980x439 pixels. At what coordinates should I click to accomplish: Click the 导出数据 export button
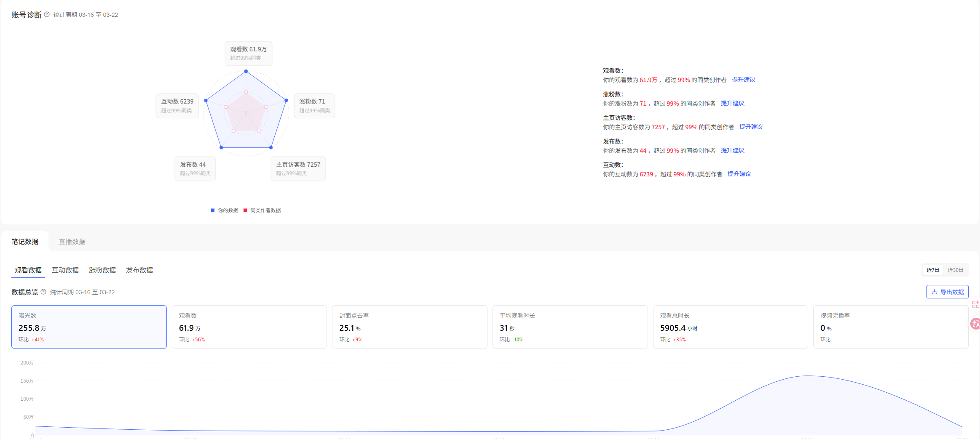click(x=947, y=292)
